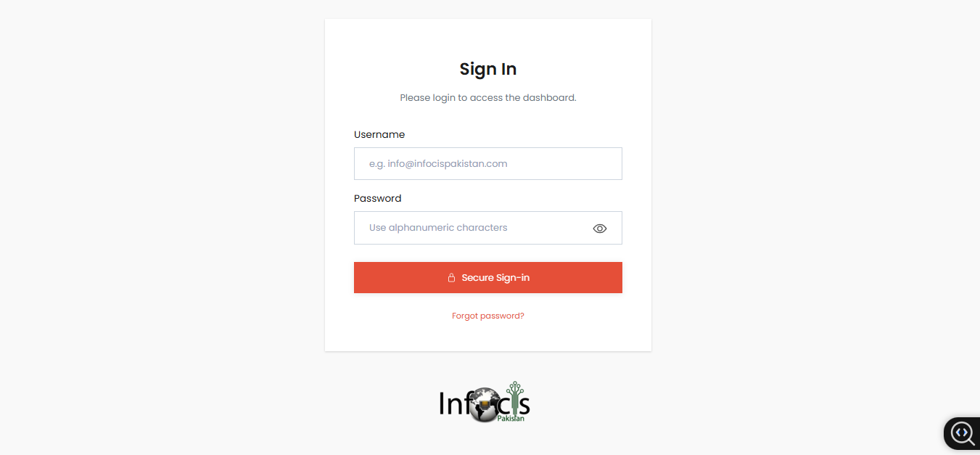Open the Forgot password link
980x455 pixels.
[x=487, y=315]
